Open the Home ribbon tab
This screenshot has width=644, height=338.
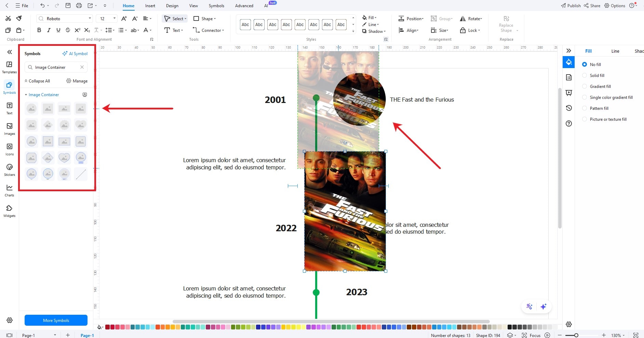click(129, 5)
